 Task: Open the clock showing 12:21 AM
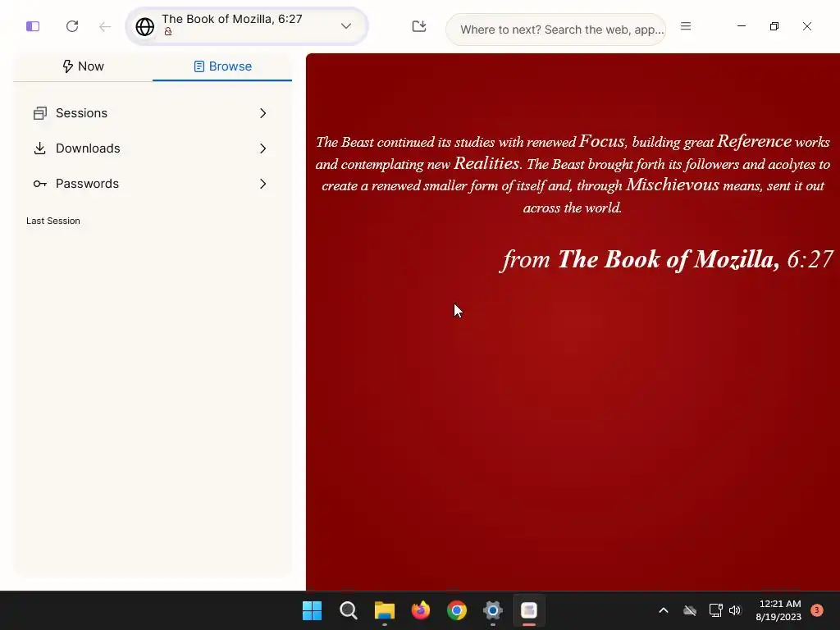tap(778, 610)
